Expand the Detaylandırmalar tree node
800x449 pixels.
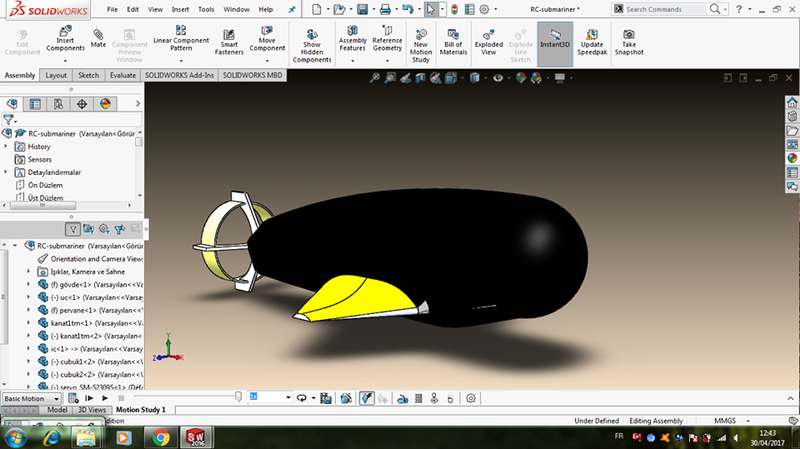[x=6, y=172]
